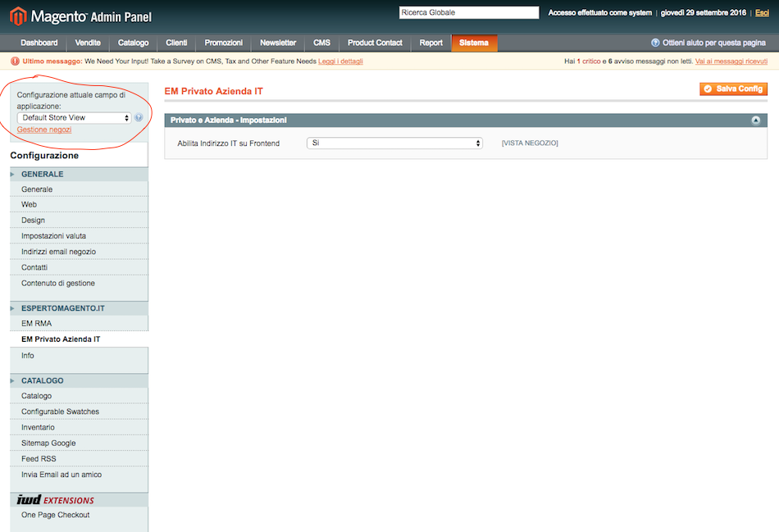Open Invia Email ad un amico in sidebar
779x532 pixels.
click(x=79, y=475)
